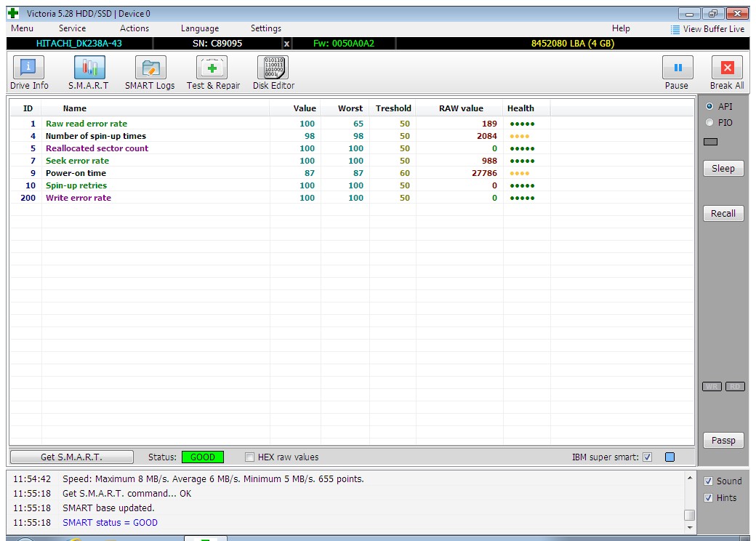Click the View Buffer Live icon
Image resolution: width=756 pixels, height=541 pixels.
coord(675,29)
